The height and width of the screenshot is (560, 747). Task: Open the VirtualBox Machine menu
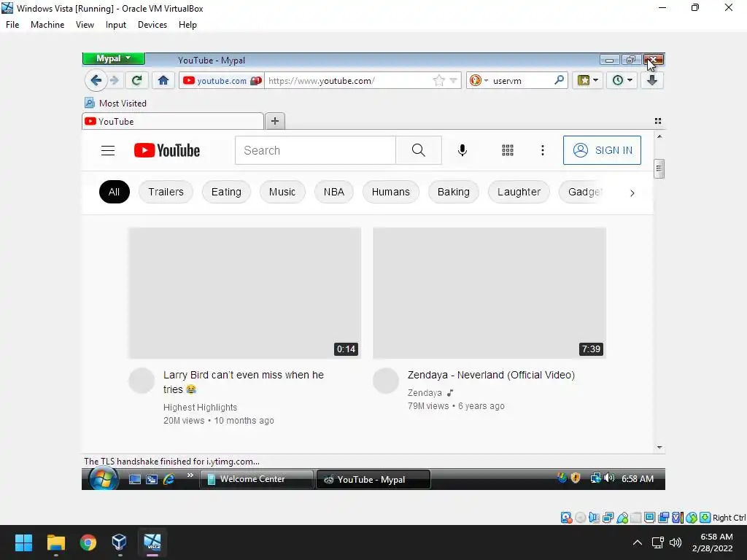coord(47,25)
